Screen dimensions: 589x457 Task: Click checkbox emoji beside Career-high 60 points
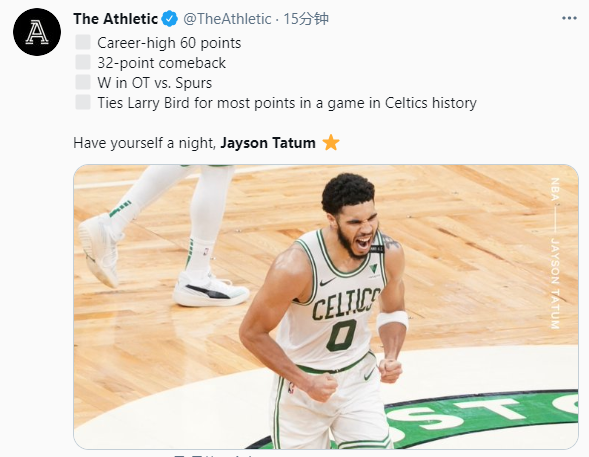(x=83, y=42)
